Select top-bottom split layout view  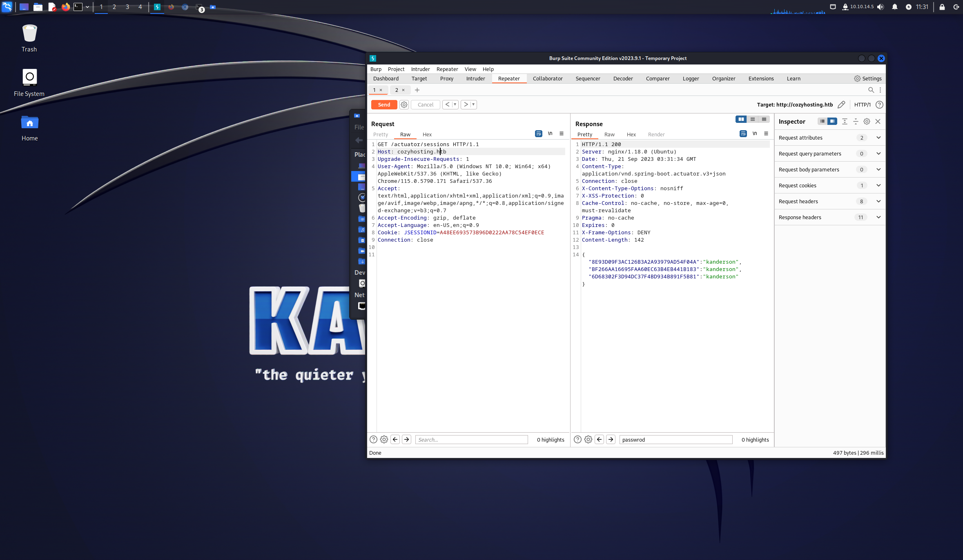[x=752, y=119]
